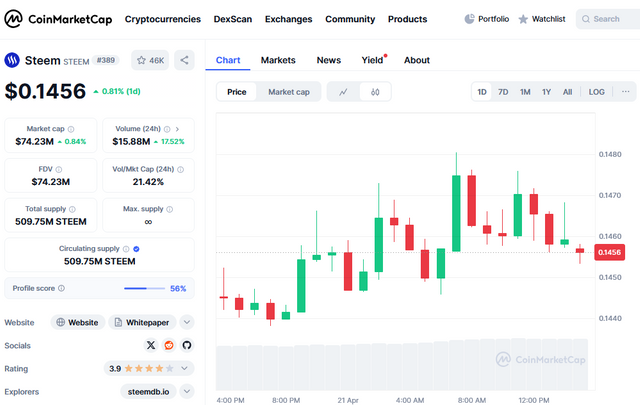640x405 pixels.
Task: Open chart more options ellipsis
Action: [625, 92]
